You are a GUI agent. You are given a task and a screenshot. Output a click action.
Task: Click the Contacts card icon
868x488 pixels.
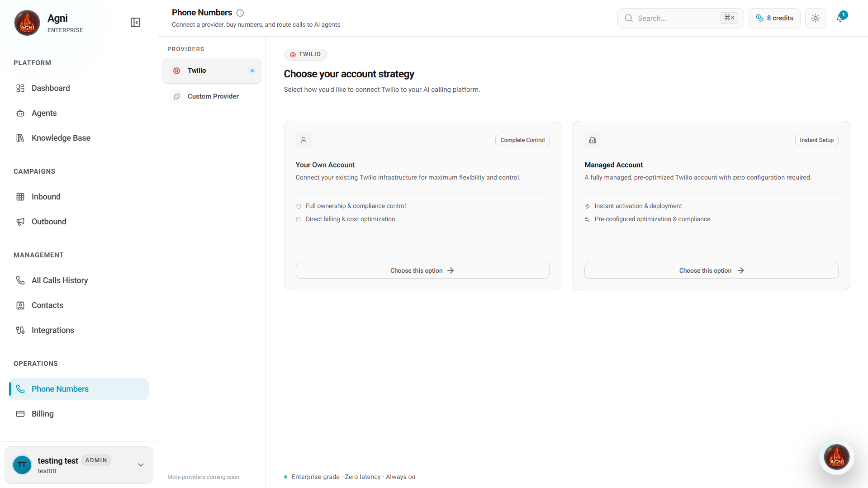(x=20, y=305)
